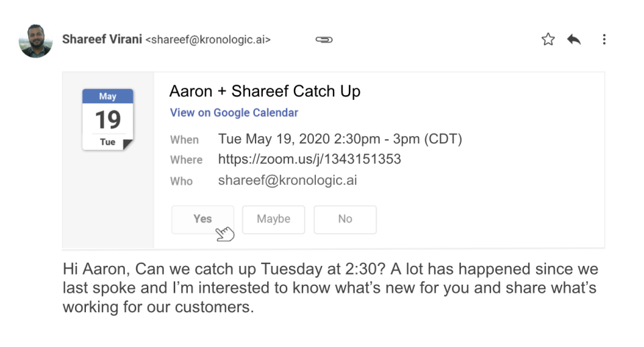The width and height of the screenshot is (644, 347).
Task: Click the Who label
Action: (x=181, y=181)
